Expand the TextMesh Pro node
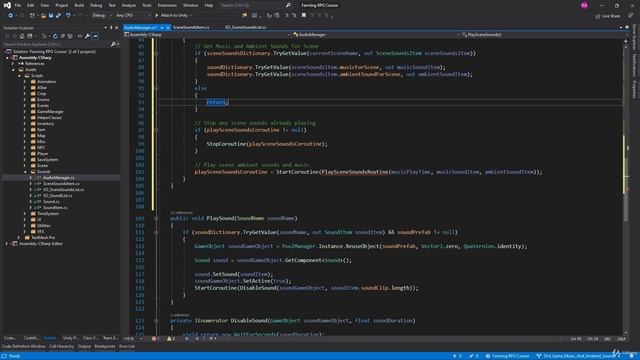640x360 pixels. 19,238
